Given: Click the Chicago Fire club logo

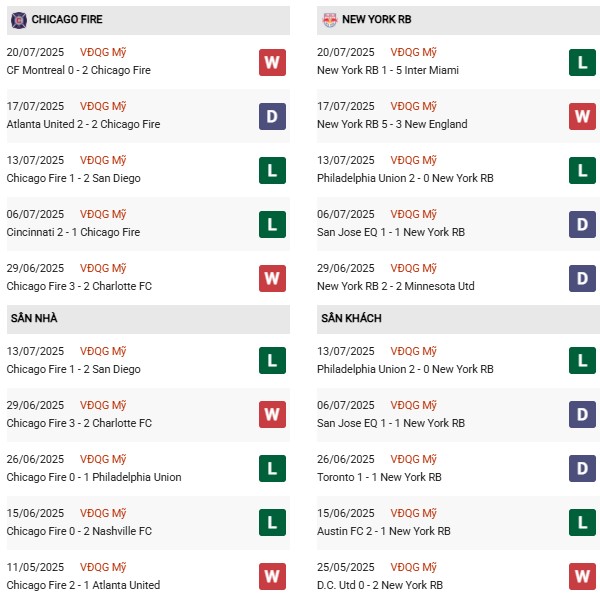Looking at the screenshot, I should [18, 19].
